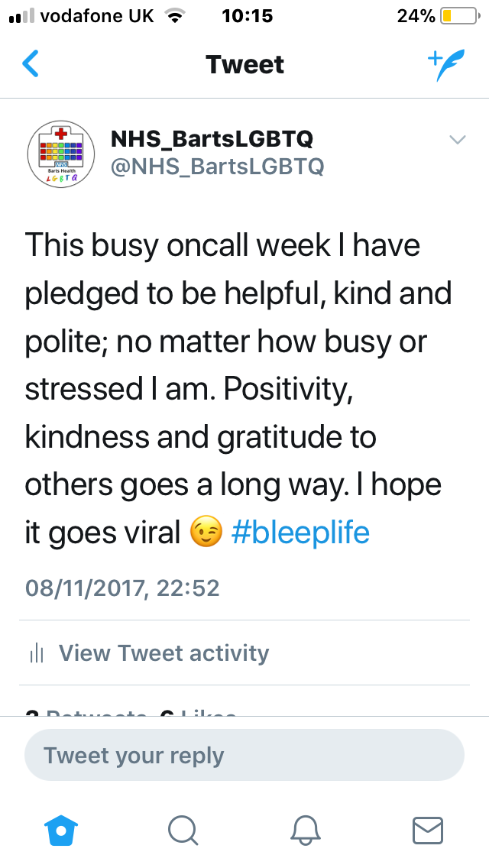This screenshot has width=489, height=868.
Task: Open View Tweet activity
Action: click(164, 653)
